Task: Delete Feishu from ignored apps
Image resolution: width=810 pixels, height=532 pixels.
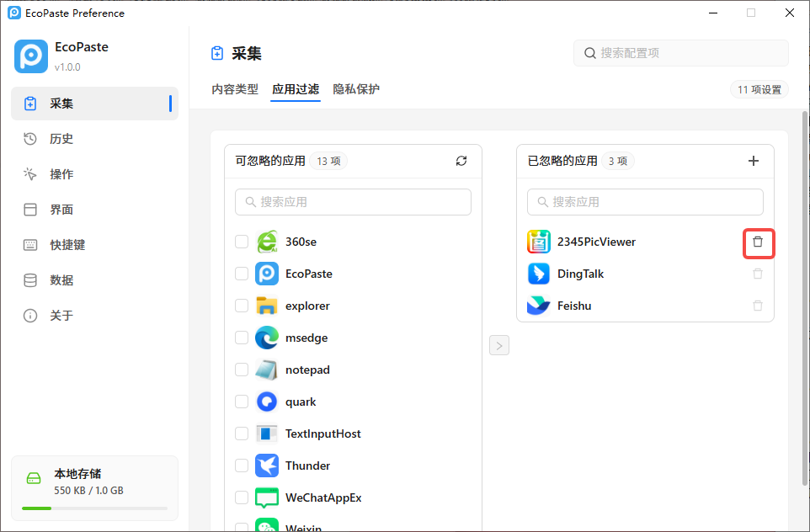Action: [758, 306]
